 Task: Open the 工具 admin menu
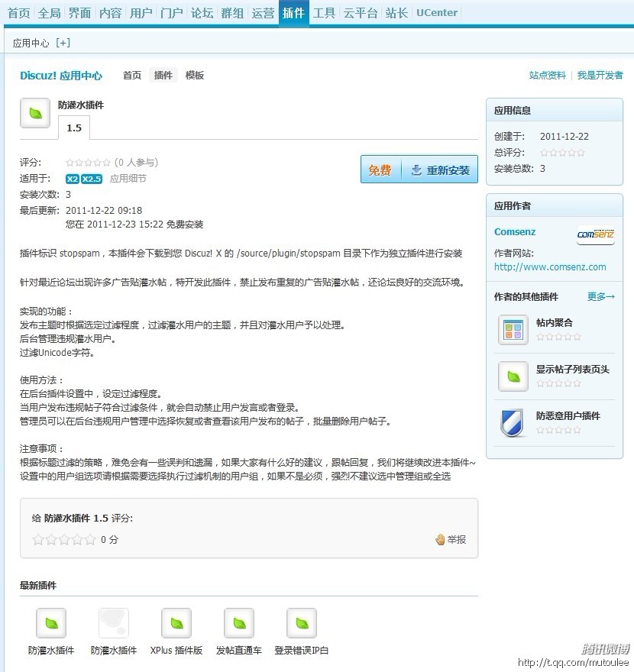tap(324, 13)
